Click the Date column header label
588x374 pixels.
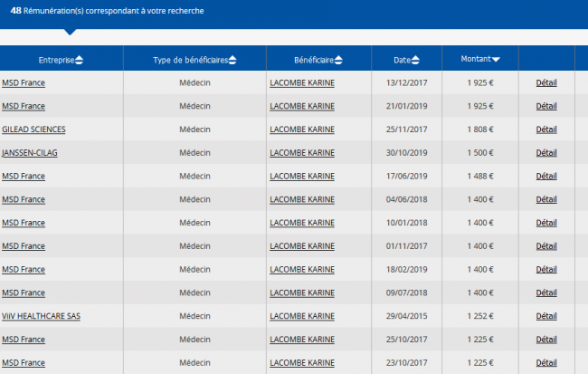point(402,60)
